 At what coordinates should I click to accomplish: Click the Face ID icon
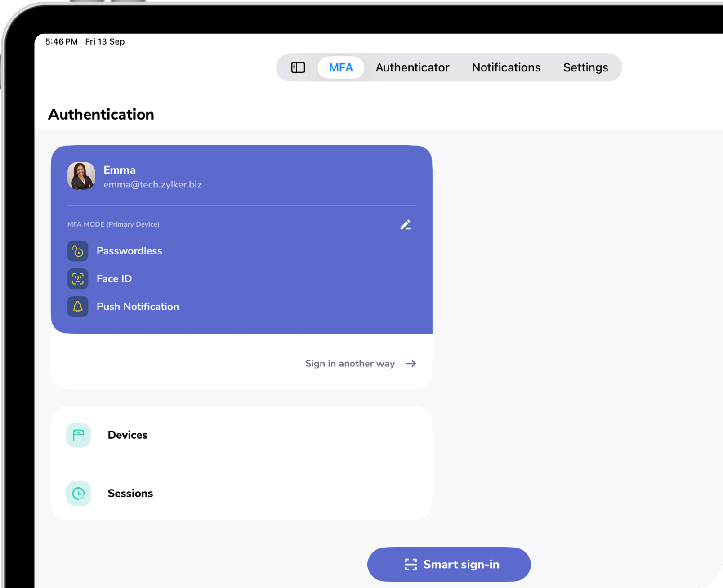pos(78,279)
